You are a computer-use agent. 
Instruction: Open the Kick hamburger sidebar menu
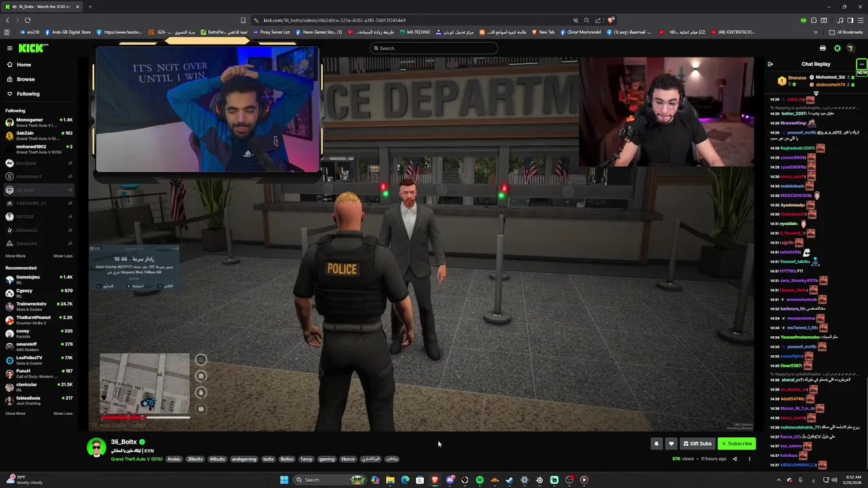click(9, 48)
